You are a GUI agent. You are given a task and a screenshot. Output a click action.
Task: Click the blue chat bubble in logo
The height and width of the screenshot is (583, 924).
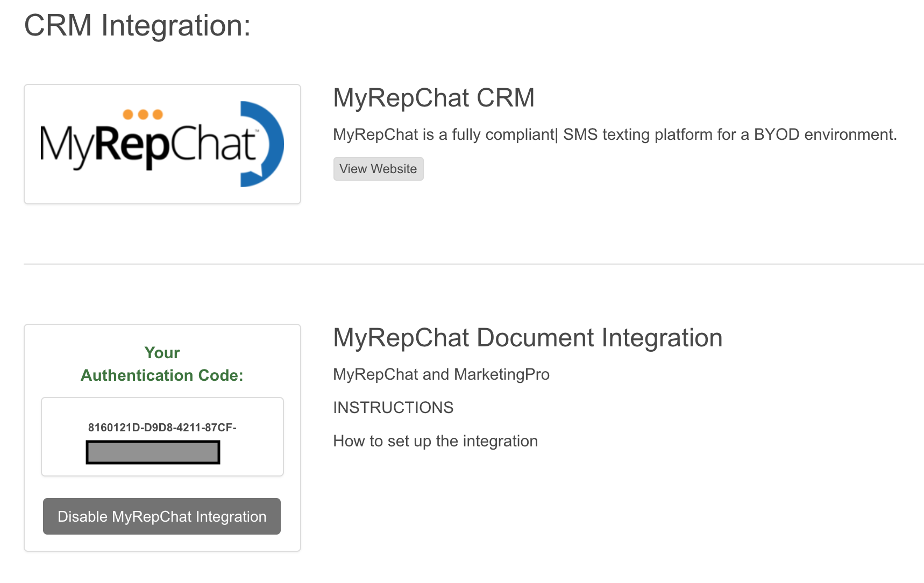click(x=269, y=144)
